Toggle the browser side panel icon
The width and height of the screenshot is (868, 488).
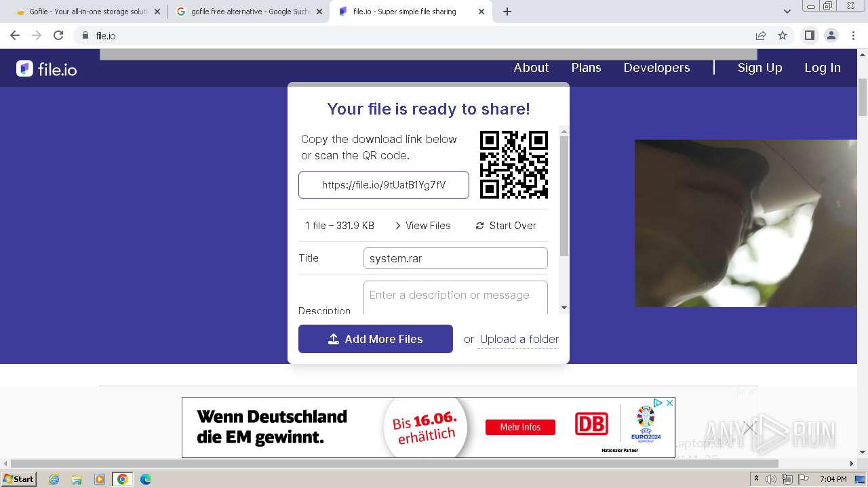tap(809, 35)
